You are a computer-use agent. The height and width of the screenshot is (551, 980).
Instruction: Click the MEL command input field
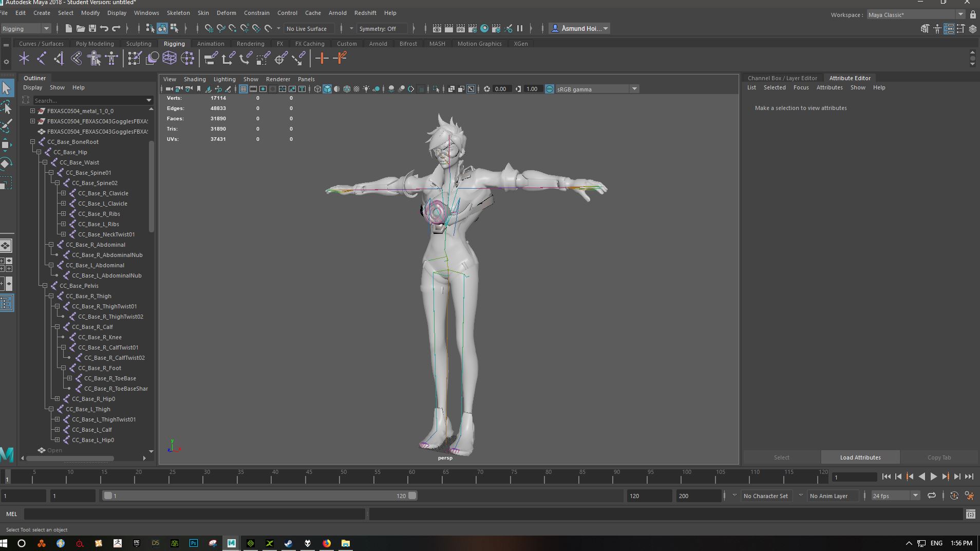(194, 514)
